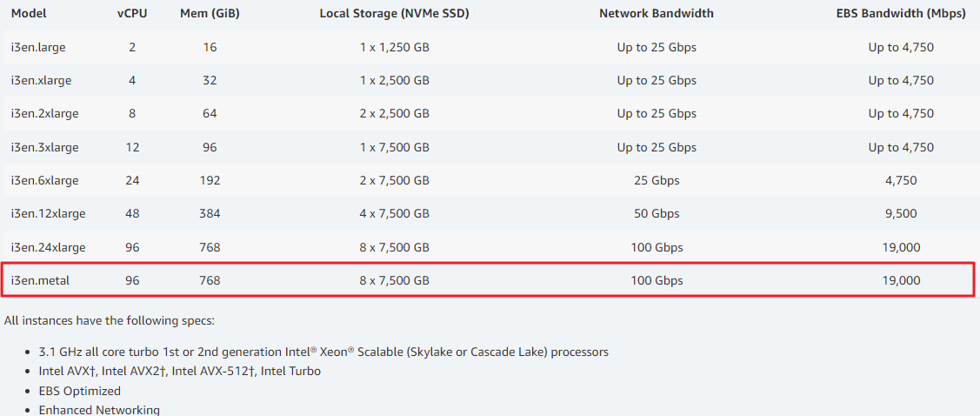Click the EBS Optimized bullet text

[x=79, y=391]
